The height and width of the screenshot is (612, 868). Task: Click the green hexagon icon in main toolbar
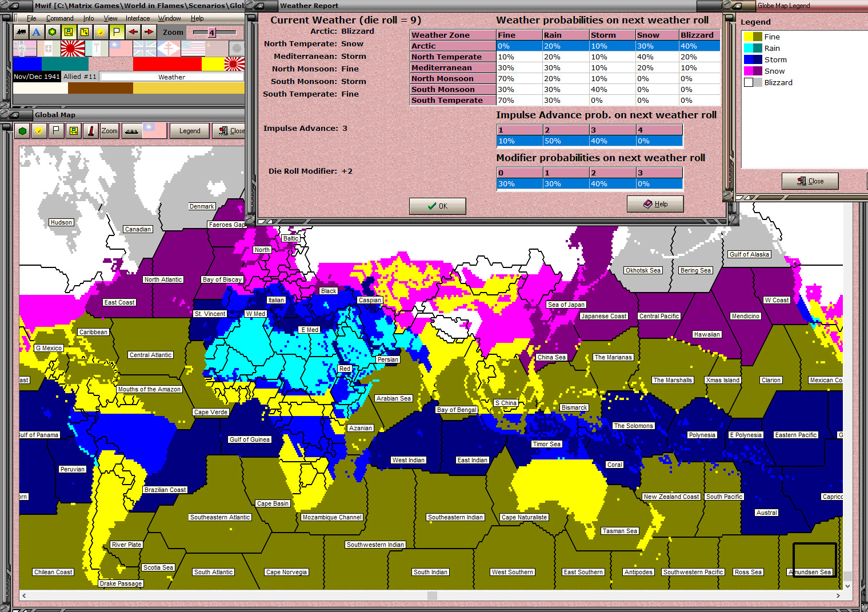(x=53, y=32)
